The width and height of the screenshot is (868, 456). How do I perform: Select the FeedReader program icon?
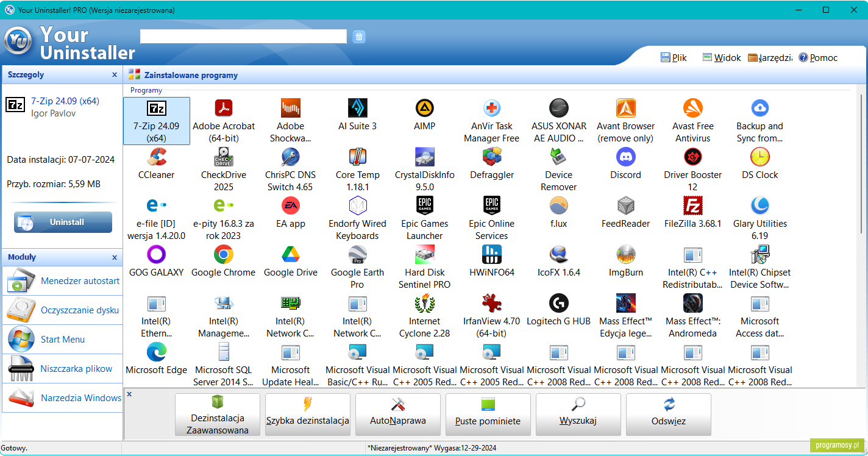(x=626, y=206)
